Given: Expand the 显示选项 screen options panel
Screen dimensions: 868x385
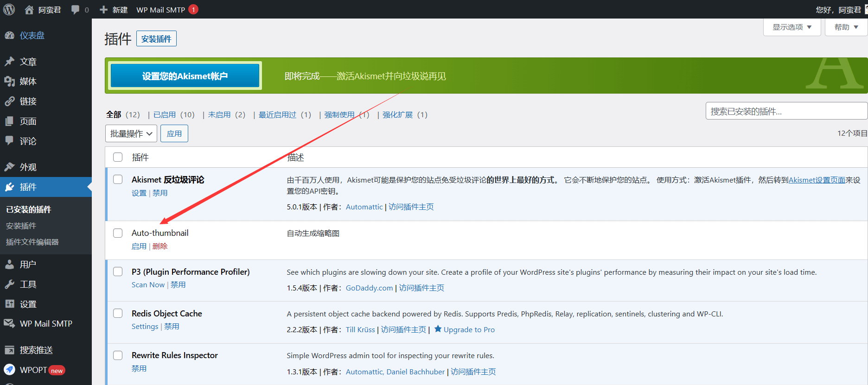Looking at the screenshot, I should tap(792, 27).
